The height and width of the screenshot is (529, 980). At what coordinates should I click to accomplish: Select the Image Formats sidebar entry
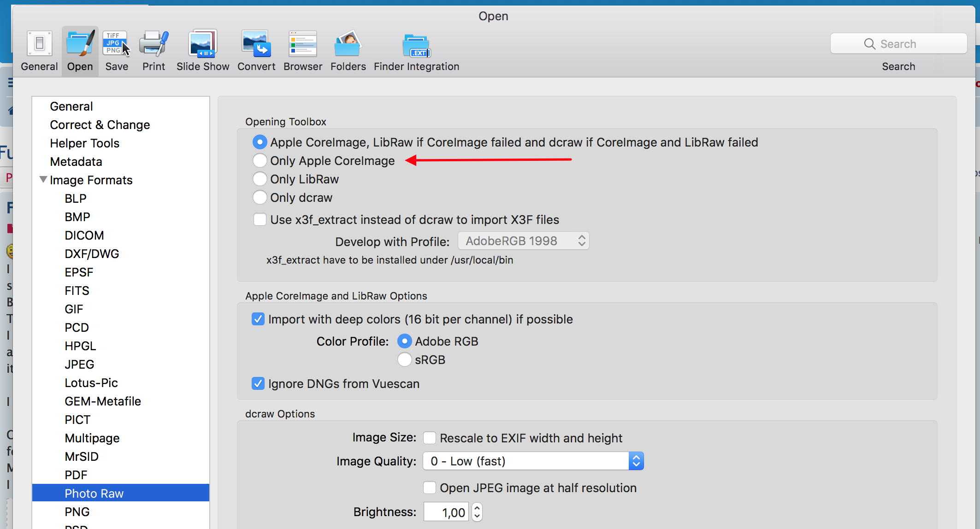[x=121, y=180]
